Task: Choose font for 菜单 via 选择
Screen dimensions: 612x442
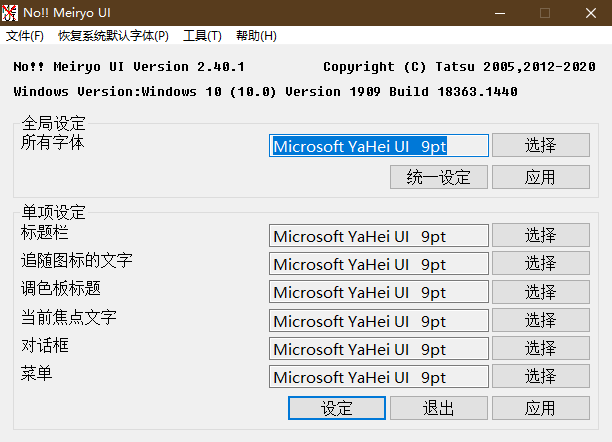Action: [541, 376]
